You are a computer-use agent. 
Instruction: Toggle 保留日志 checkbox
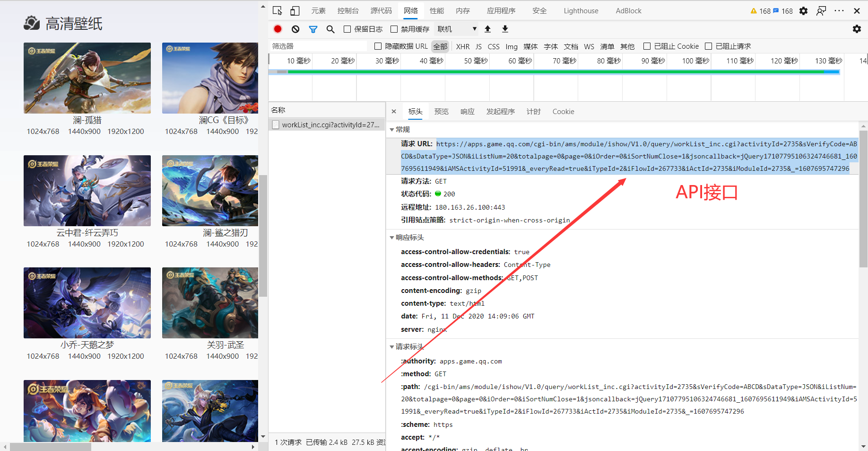tap(347, 29)
